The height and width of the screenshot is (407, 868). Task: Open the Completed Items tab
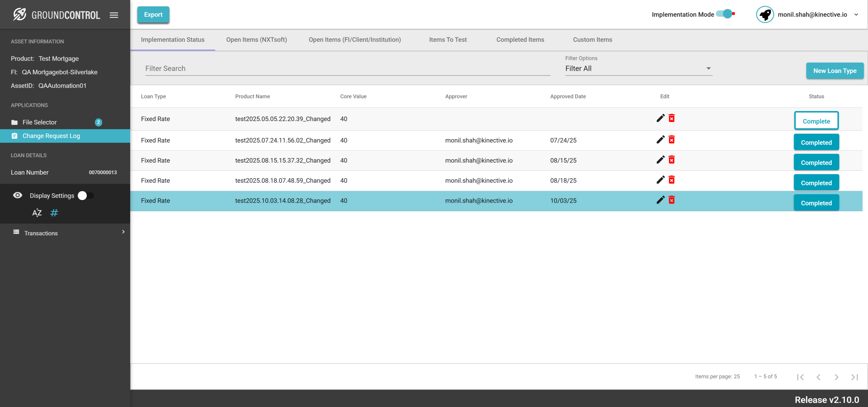(x=520, y=39)
